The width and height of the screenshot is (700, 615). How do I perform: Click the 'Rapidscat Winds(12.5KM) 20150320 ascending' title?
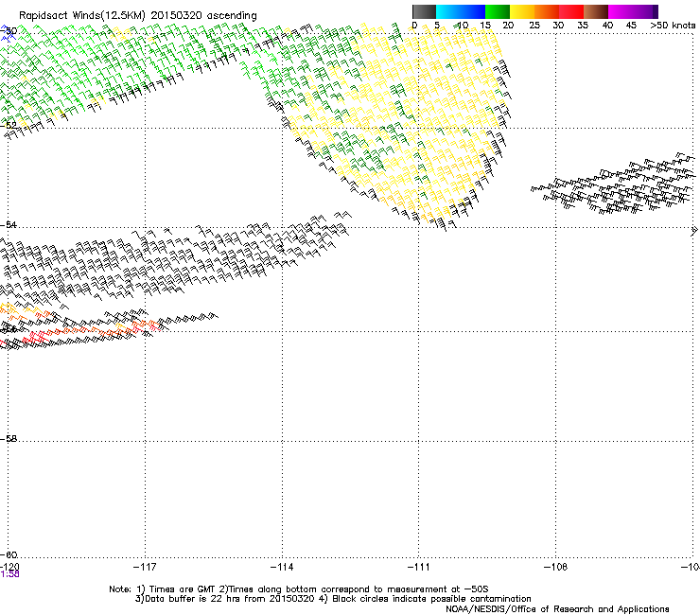pos(138,16)
